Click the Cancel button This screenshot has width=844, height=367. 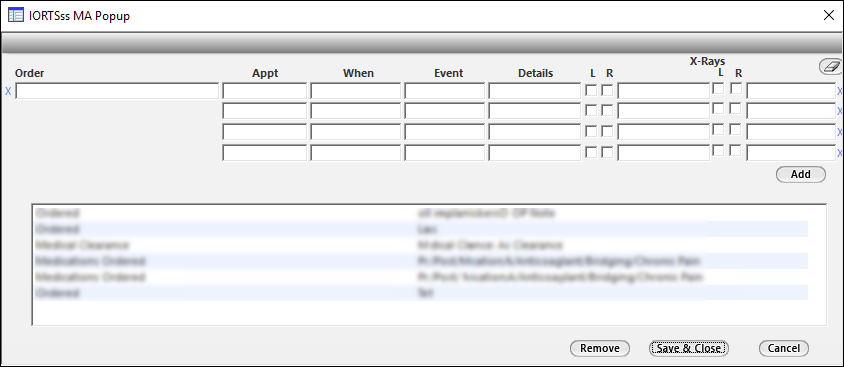coord(784,348)
